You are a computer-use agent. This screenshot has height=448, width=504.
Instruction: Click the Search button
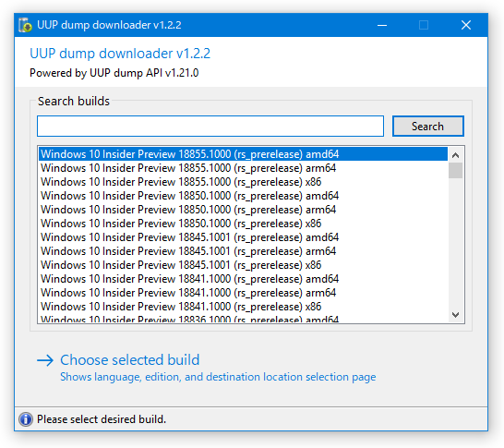tap(427, 126)
